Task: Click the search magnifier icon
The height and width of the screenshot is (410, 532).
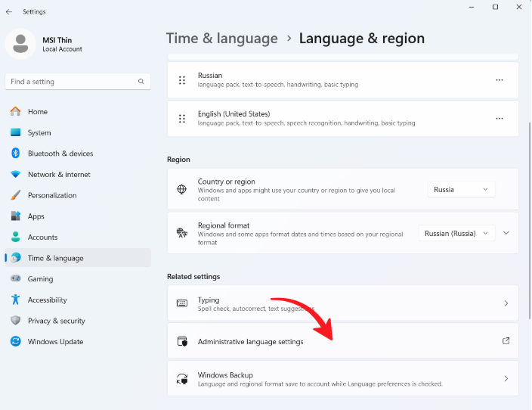Action: tap(141, 82)
